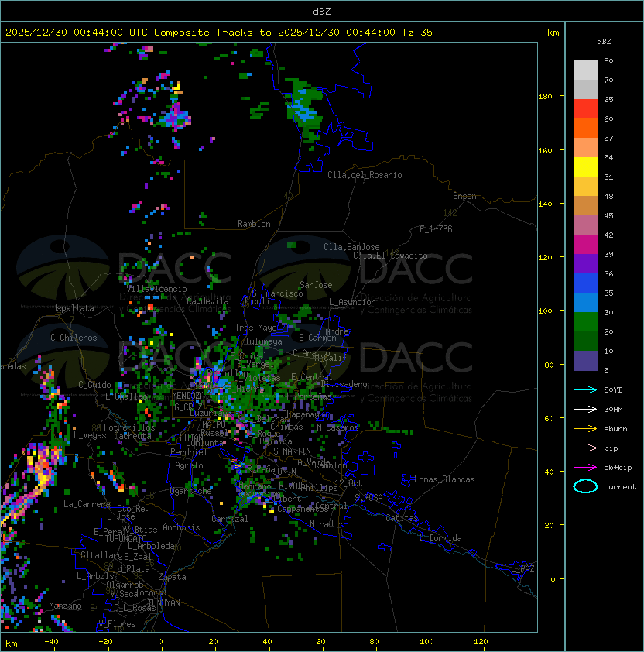Pick the tan 45–48 dBZ swatch
The height and width of the screenshot is (652, 644).
(585, 206)
